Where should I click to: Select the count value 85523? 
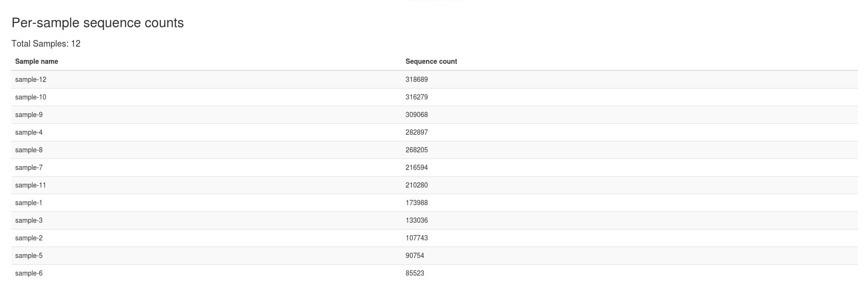coord(415,273)
